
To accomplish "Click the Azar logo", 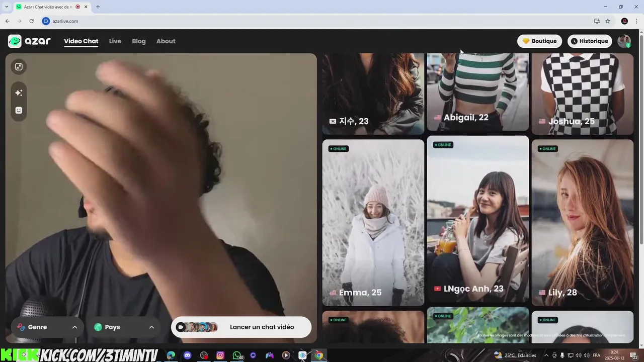I will (30, 41).
